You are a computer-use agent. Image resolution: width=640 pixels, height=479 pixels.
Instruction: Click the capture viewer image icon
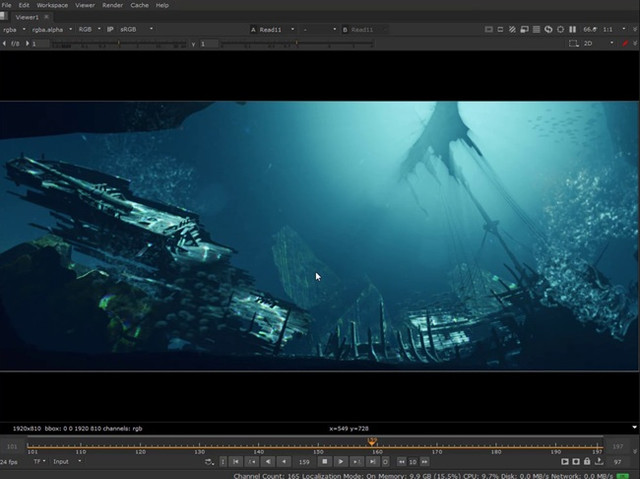[576, 461]
